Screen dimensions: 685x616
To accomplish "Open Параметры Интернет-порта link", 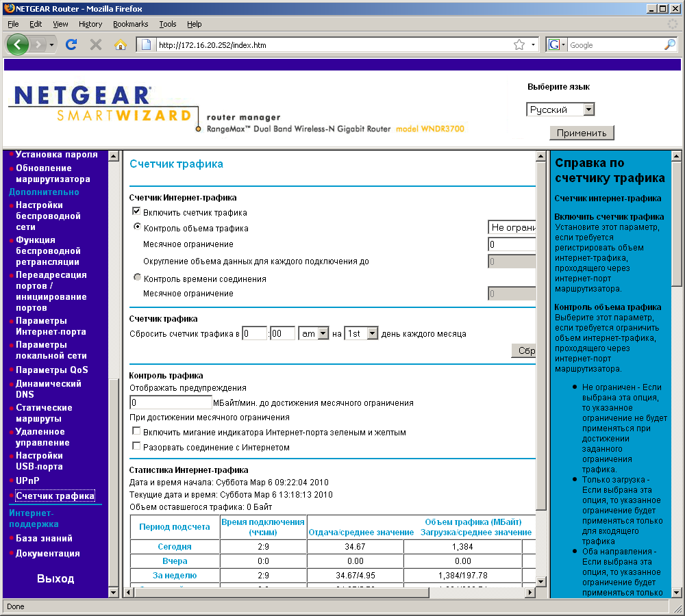I will pyautogui.click(x=51, y=326).
